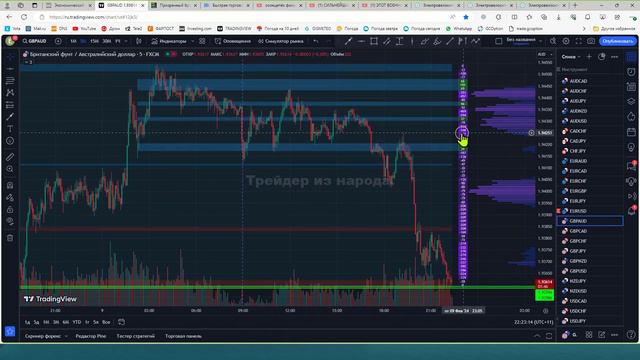
Task: Select the zigzag path tool in top toolbar
Action: [x=475, y=41]
